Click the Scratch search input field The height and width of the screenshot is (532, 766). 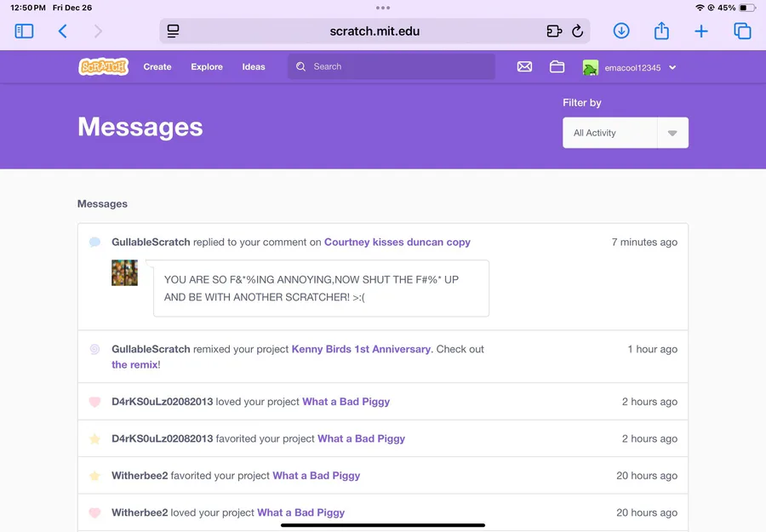392,66
